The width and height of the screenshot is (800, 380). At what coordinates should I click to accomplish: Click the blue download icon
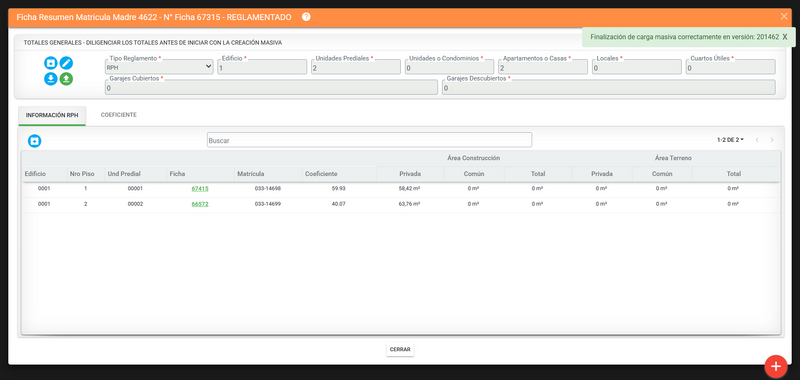(51, 79)
